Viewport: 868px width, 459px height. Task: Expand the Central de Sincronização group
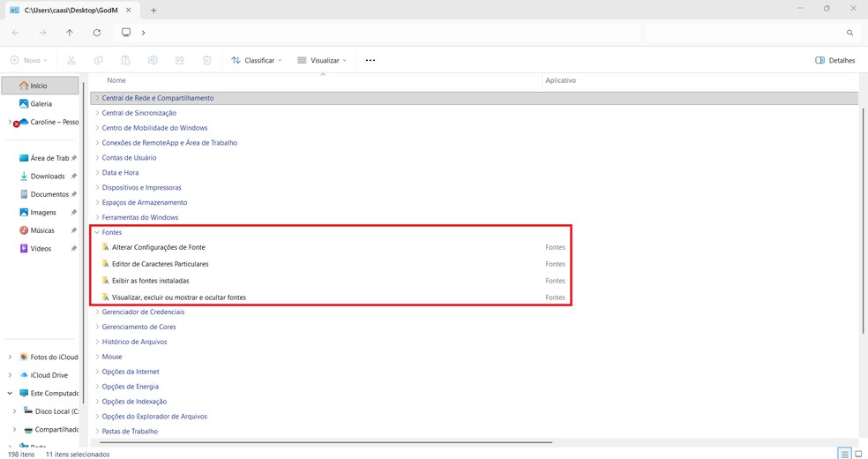(x=97, y=113)
